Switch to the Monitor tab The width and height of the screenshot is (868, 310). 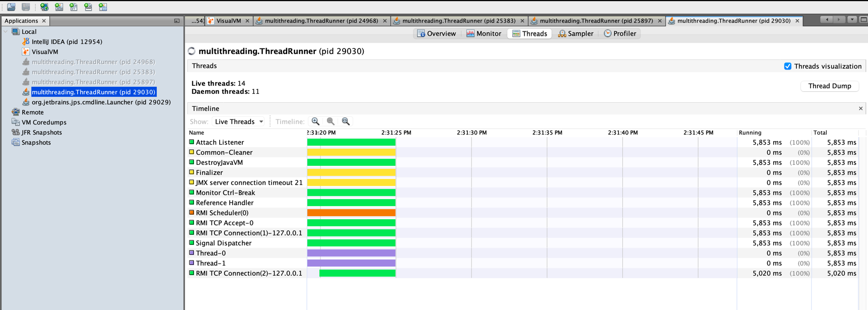click(x=484, y=33)
